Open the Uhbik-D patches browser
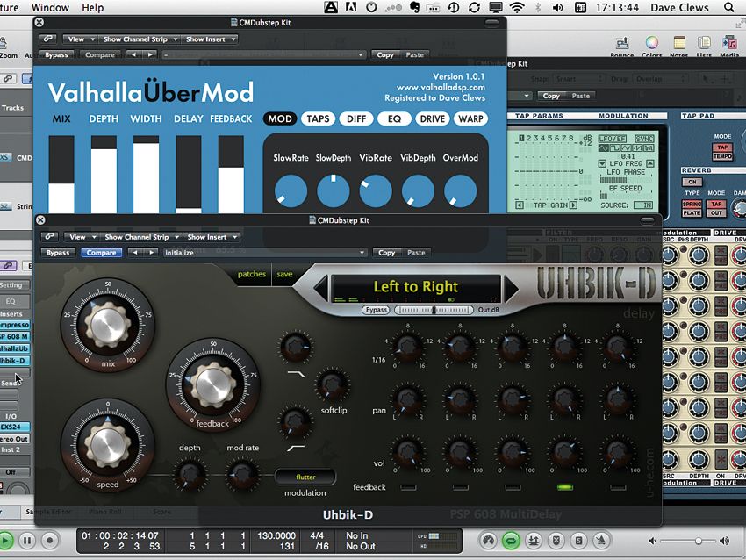Image resolution: width=746 pixels, height=560 pixels. 252,274
